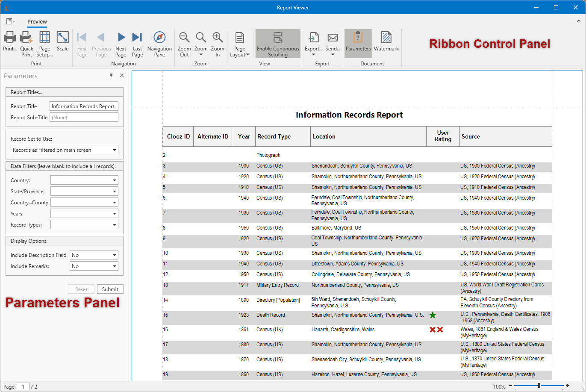This screenshot has height=392, width=586.
Task: Pin the Parameters panel
Action: [112, 75]
